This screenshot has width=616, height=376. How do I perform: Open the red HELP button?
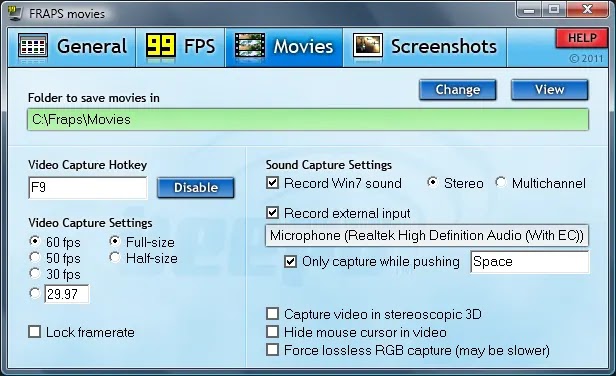582,38
